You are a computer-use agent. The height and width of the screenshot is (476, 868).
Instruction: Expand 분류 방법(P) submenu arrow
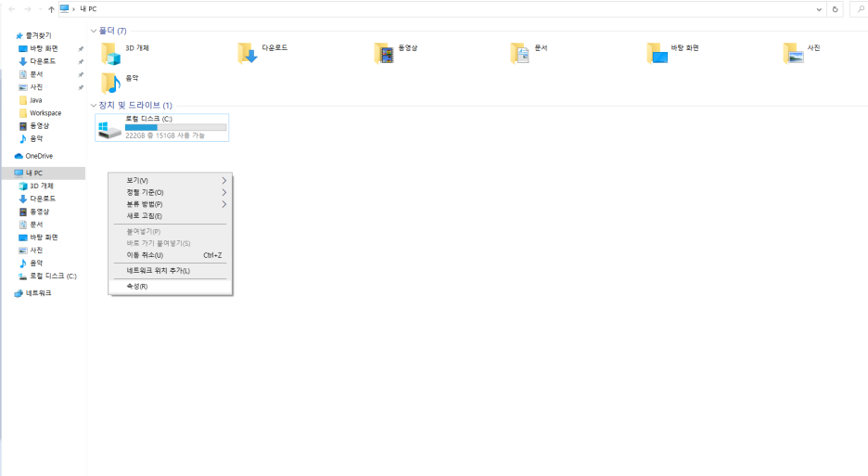223,204
